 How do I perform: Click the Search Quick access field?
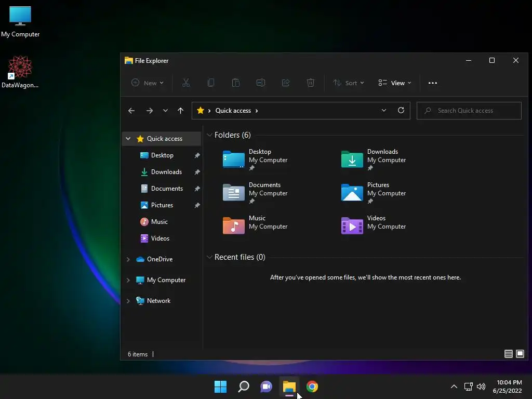click(469, 111)
